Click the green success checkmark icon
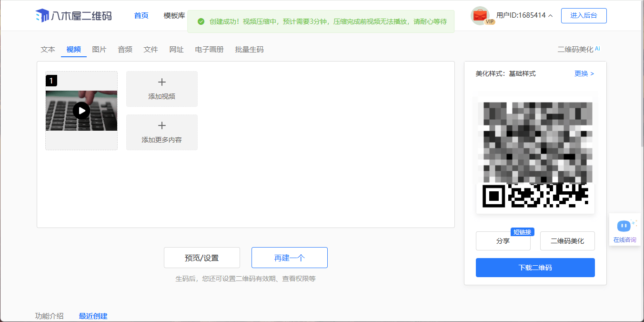Viewport: 644px width, 322px height. [x=201, y=21]
